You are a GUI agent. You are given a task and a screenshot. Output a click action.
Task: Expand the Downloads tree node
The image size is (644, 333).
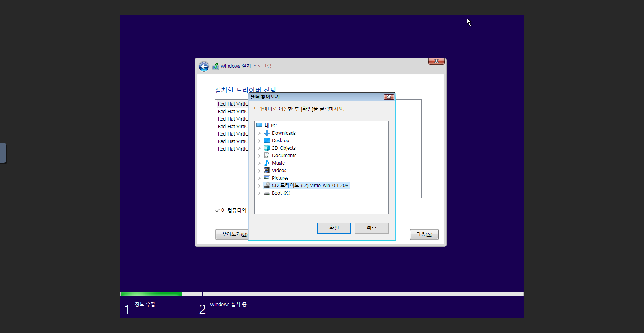coord(259,133)
